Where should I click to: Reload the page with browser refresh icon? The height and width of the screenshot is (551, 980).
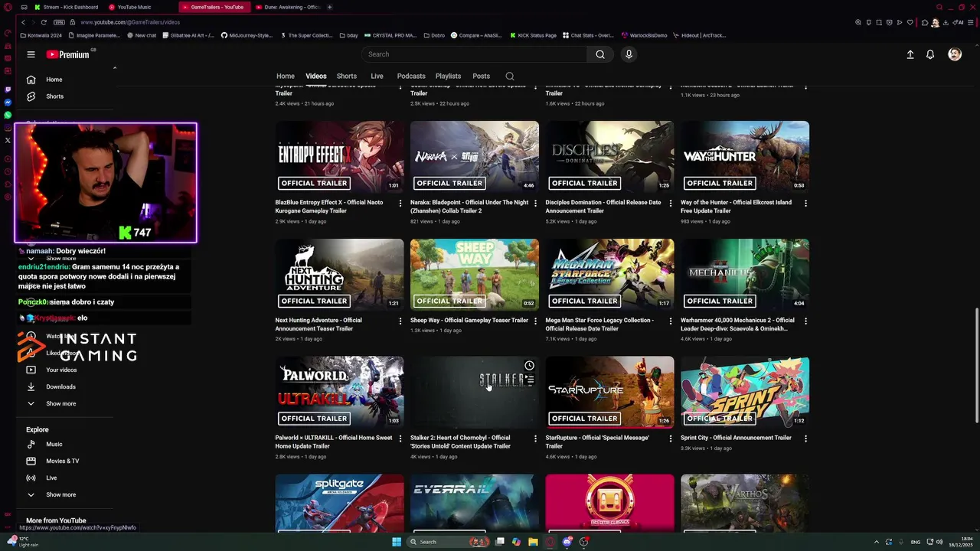(x=44, y=22)
